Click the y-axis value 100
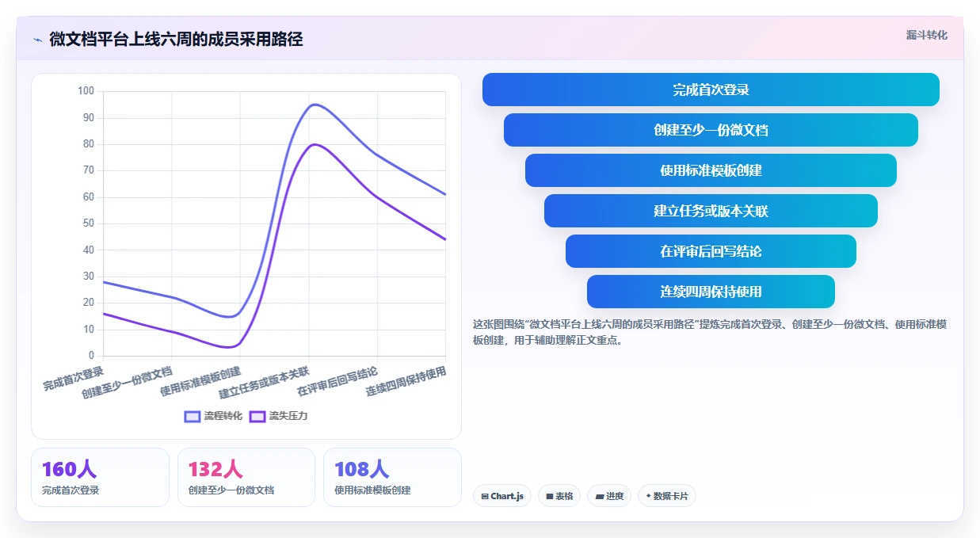The image size is (980, 538). 86,91
